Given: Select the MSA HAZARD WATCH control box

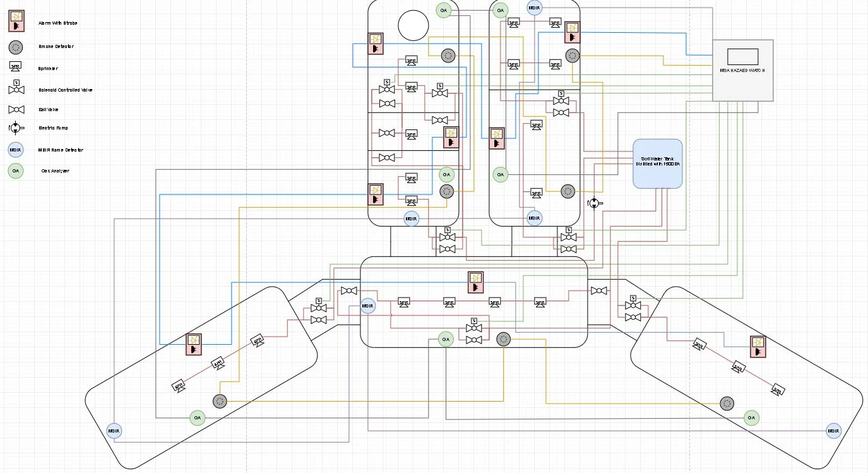Looking at the screenshot, I should pos(742,70).
